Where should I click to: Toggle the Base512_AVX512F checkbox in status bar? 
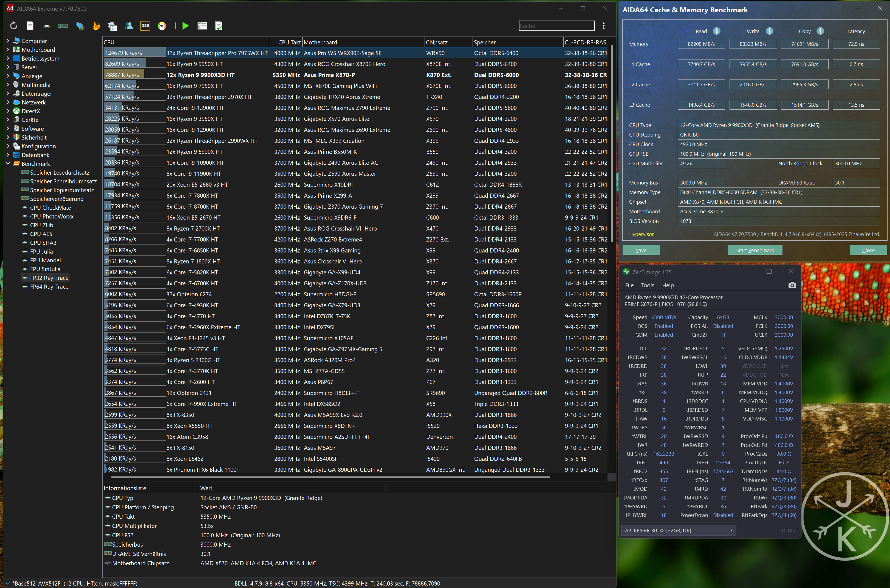tap(7, 583)
